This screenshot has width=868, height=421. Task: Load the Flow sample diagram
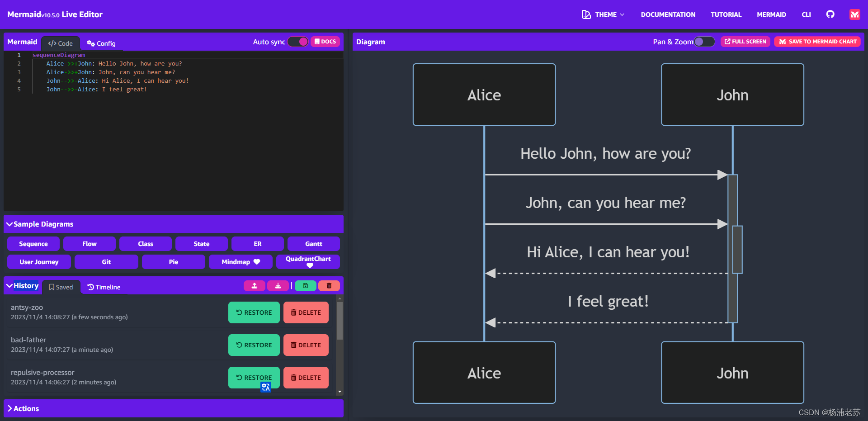90,244
